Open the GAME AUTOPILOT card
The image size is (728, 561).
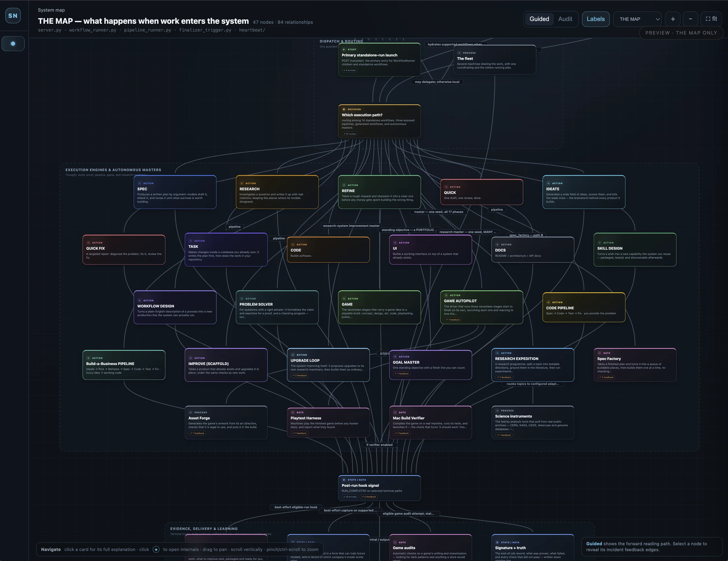482,307
